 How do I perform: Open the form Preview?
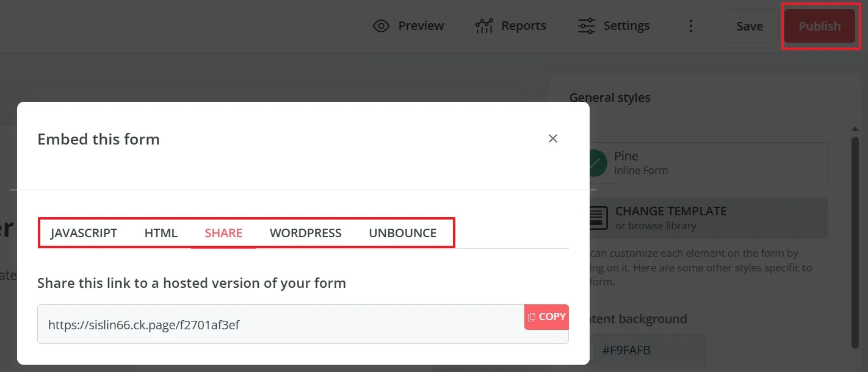(408, 26)
